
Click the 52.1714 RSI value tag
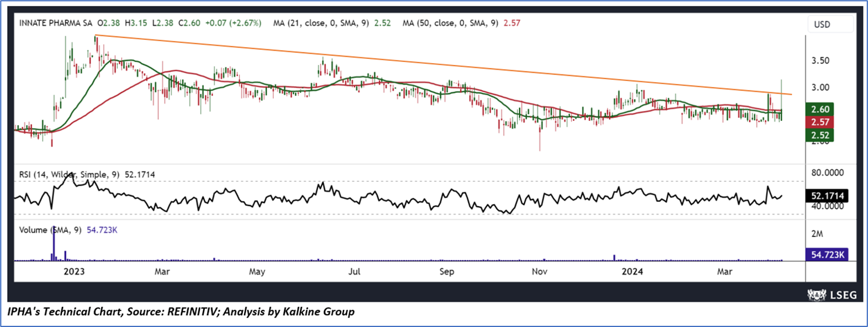tap(827, 195)
